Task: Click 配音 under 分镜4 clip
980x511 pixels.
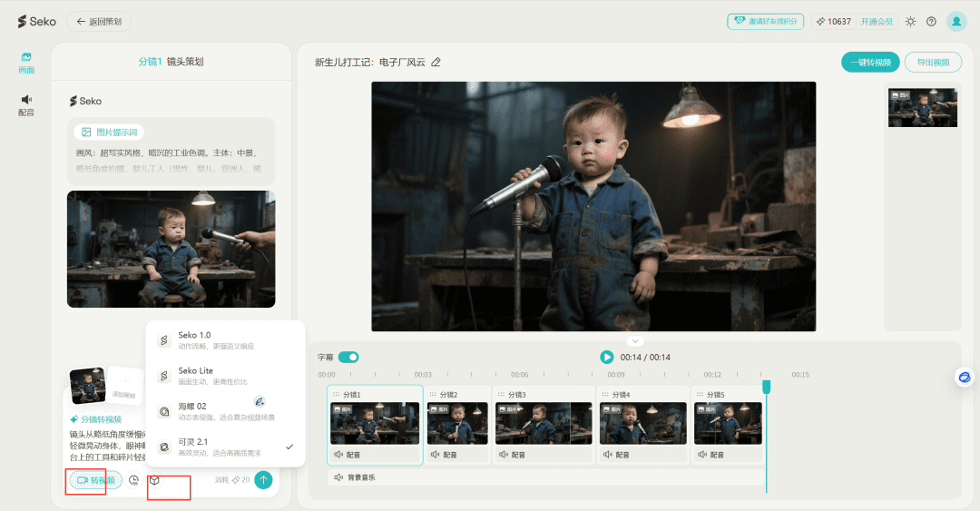Action: click(617, 455)
